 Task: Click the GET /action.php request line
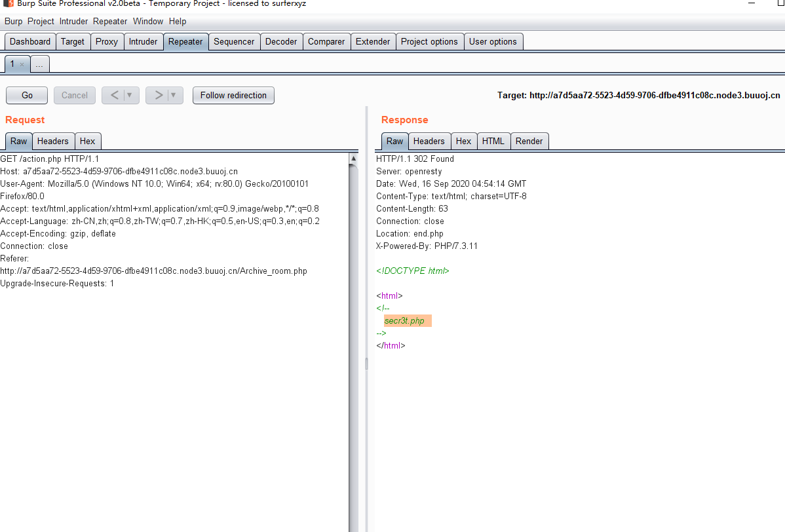pyautogui.click(x=50, y=159)
